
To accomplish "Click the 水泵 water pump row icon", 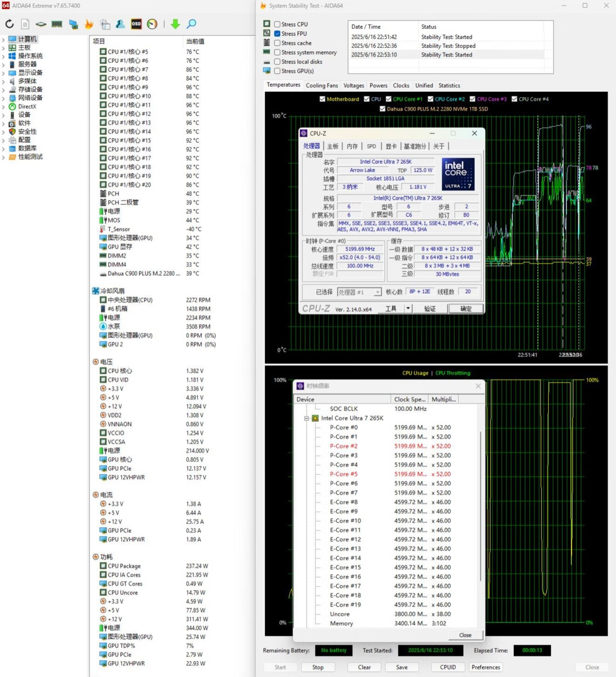I will (103, 326).
